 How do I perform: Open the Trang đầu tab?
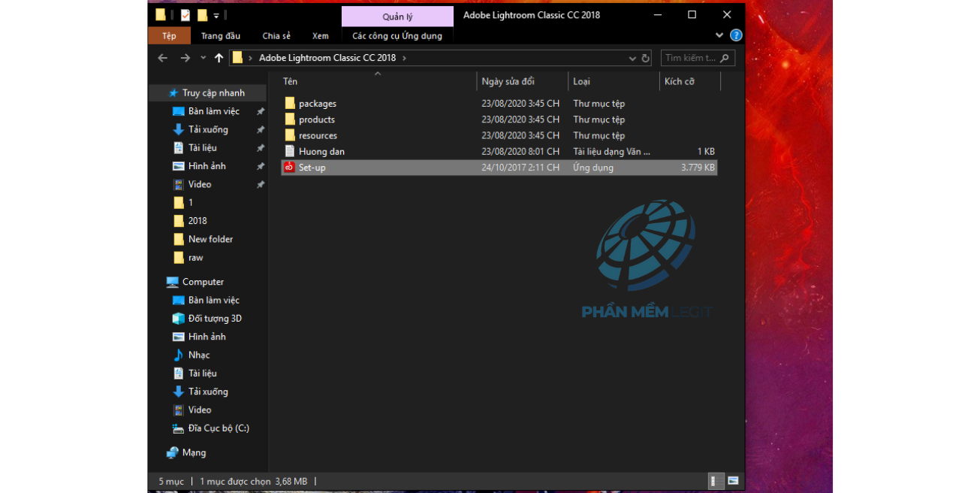[221, 36]
